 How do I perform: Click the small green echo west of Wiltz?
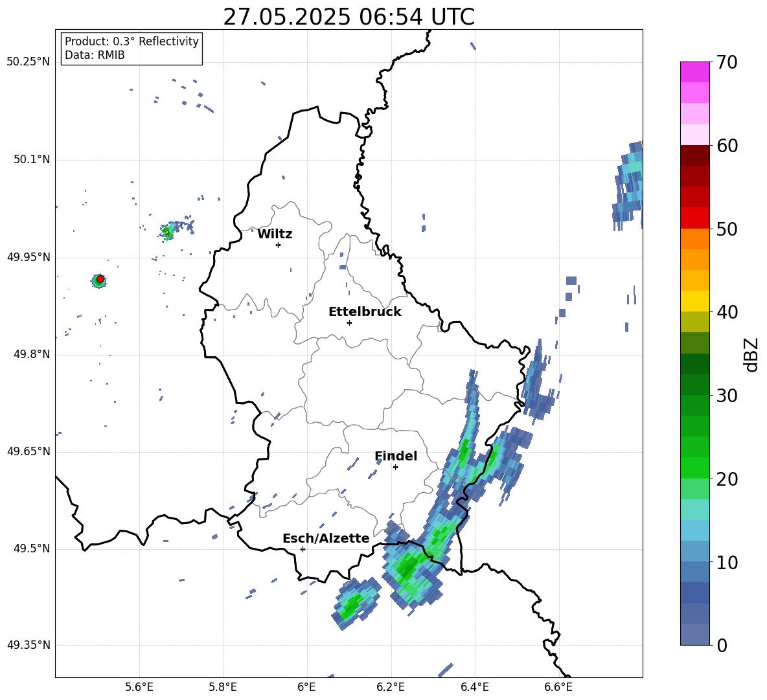167,231
